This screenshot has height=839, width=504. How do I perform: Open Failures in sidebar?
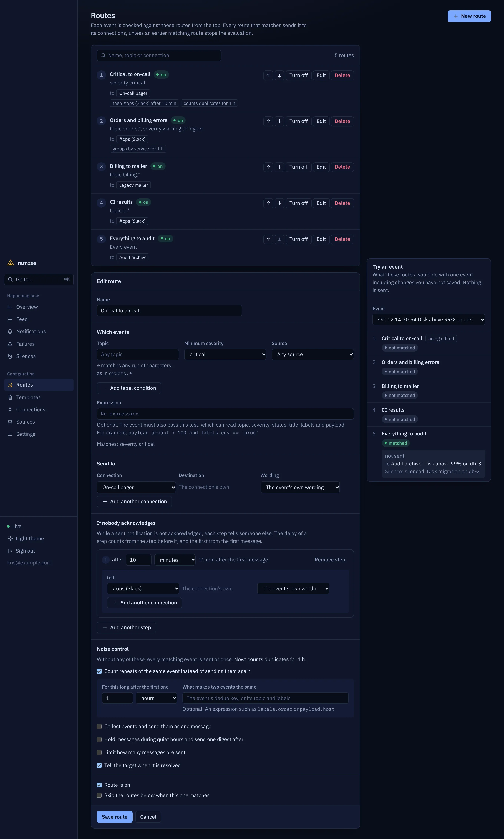coord(39,344)
